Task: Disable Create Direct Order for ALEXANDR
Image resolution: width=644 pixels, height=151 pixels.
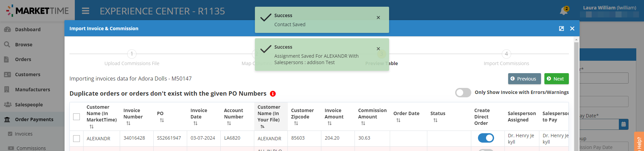Action: (x=486, y=138)
